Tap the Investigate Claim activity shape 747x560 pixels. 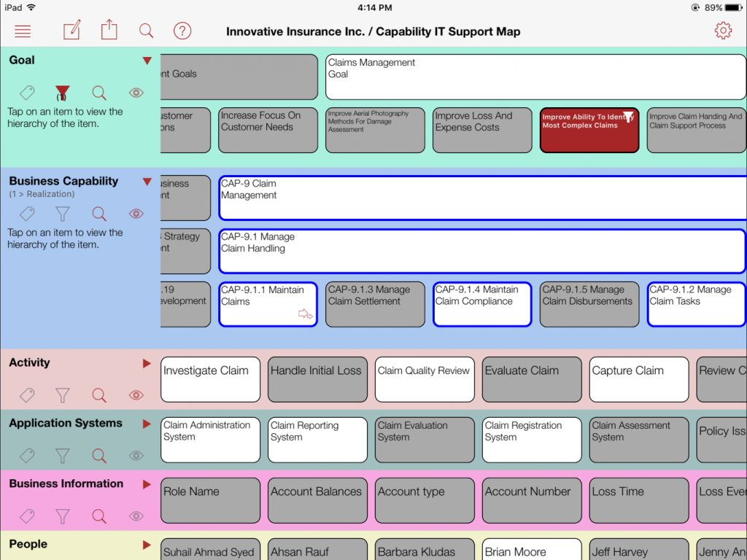click(x=210, y=379)
